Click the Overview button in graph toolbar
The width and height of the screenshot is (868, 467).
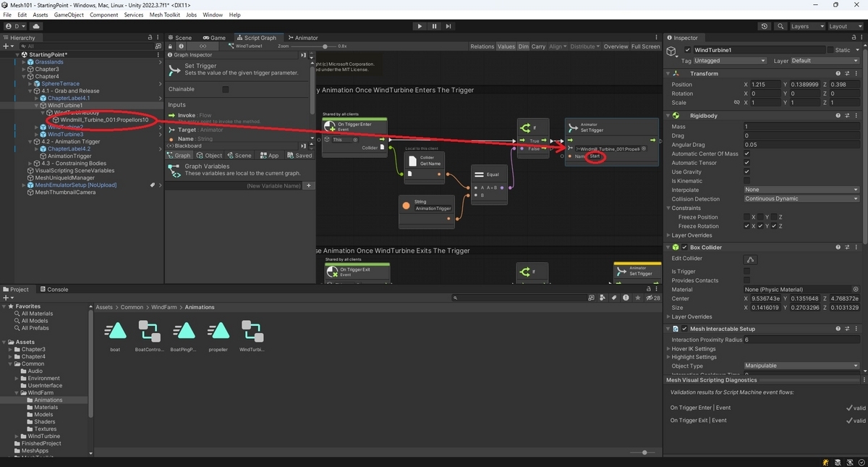click(x=616, y=46)
